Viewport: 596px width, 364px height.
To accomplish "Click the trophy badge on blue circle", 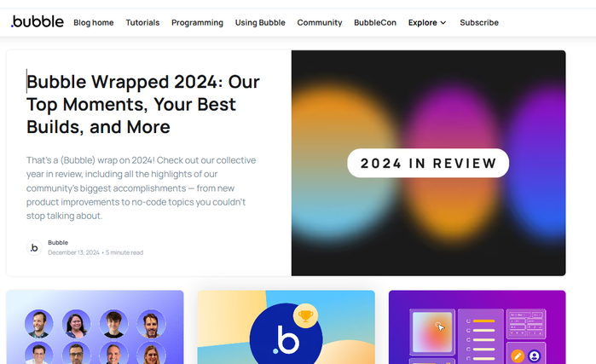I will [305, 315].
